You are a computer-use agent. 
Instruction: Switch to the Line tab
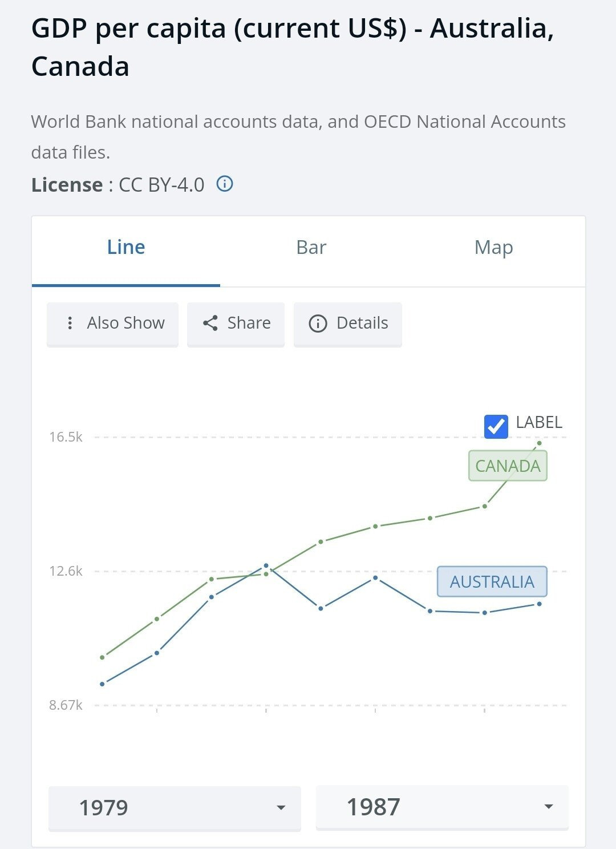point(126,248)
